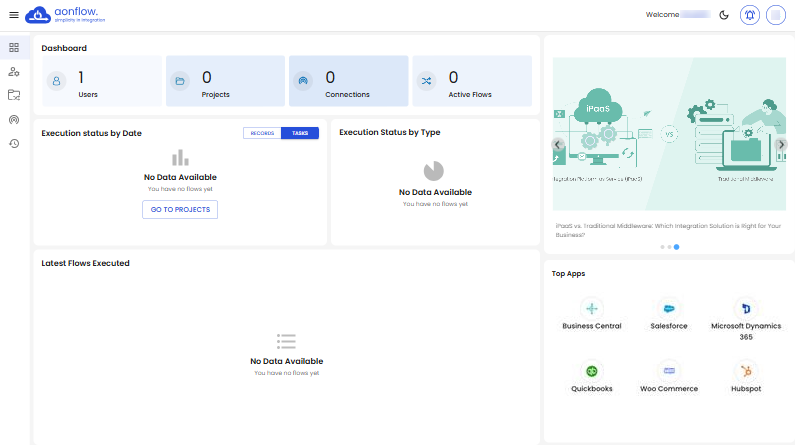Click the notifications bell icon

click(749, 15)
